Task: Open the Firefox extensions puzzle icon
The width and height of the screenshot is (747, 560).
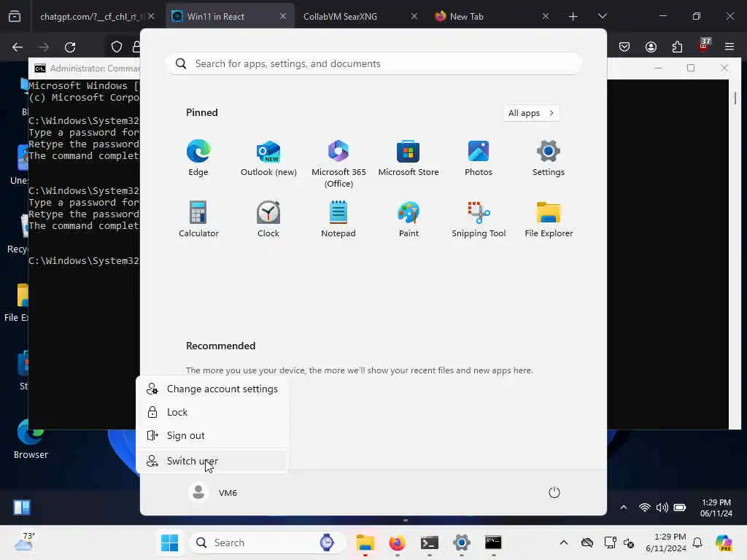Action: pos(677,47)
